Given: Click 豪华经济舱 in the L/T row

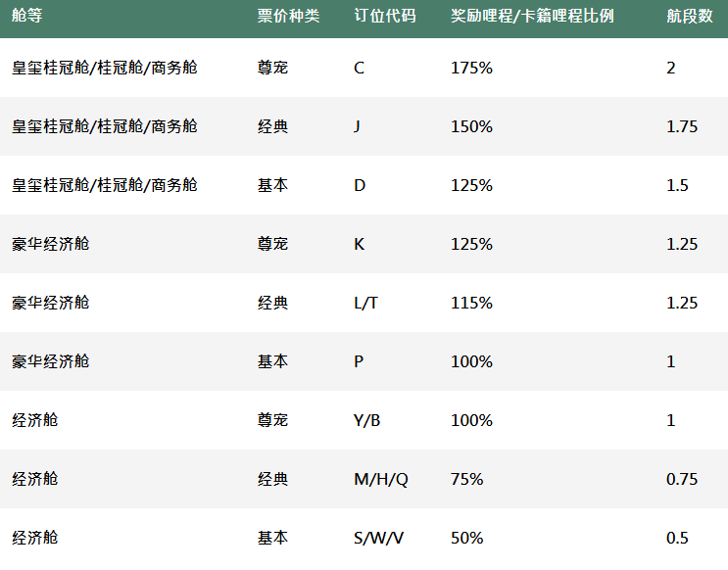Looking at the screenshot, I should (x=50, y=303).
